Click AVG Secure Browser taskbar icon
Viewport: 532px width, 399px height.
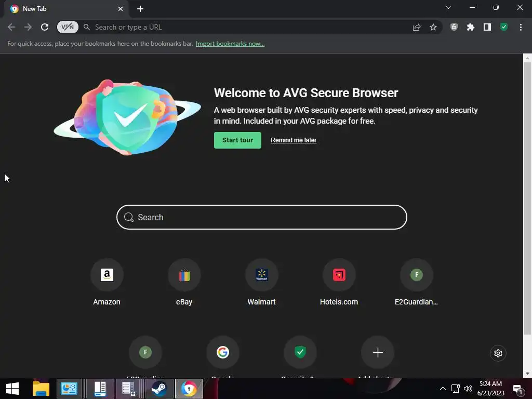[x=189, y=389]
